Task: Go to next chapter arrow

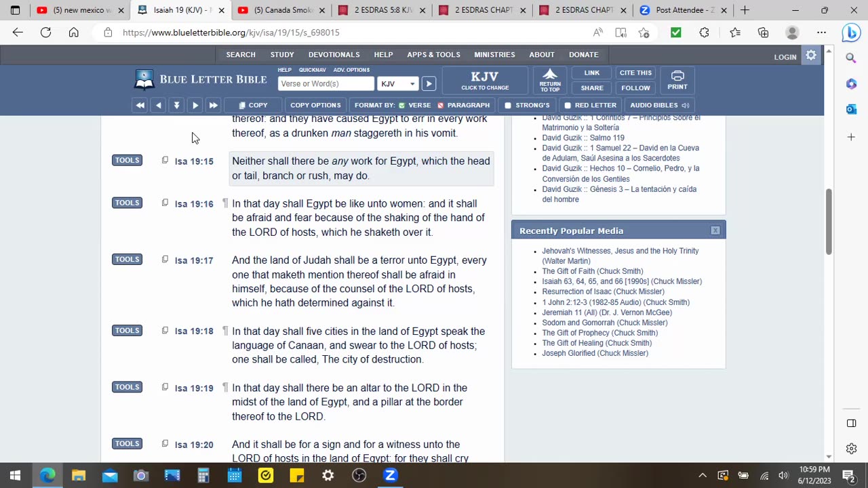Action: coord(195,105)
